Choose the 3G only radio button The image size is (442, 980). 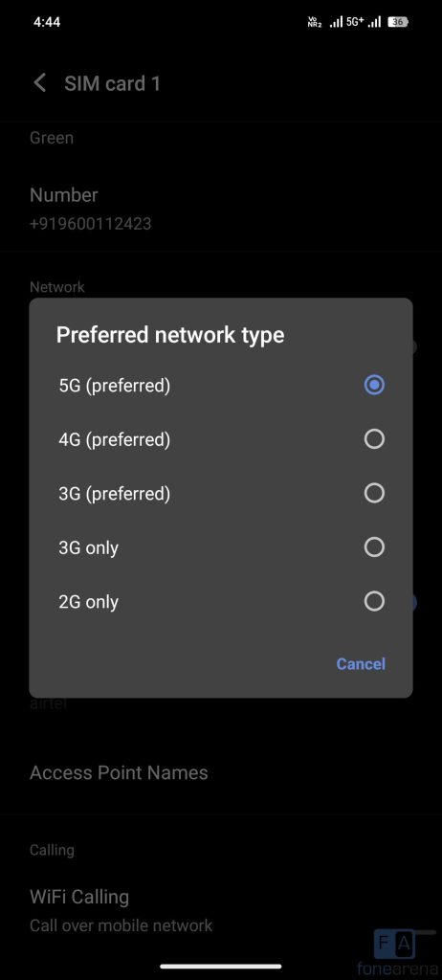374,547
